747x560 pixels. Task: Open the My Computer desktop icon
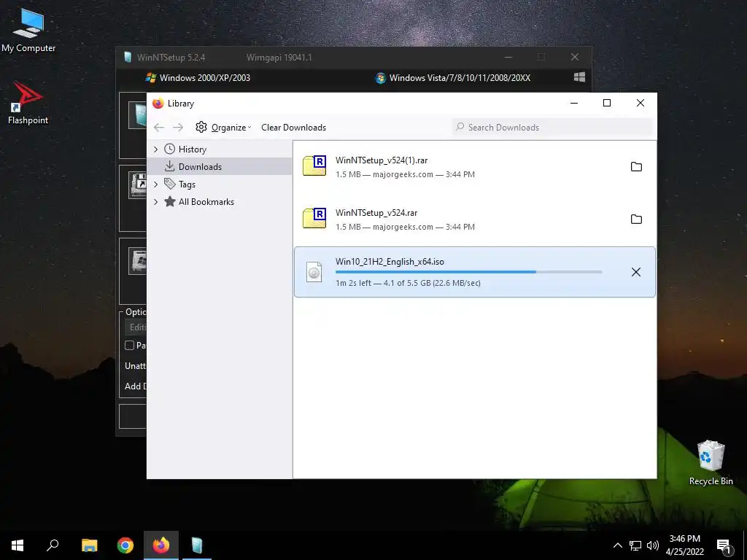click(x=28, y=31)
